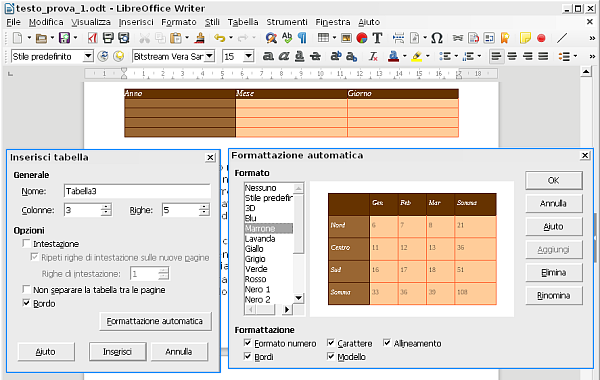Toggle Non separare la tabella tra le pagine

click(26, 289)
